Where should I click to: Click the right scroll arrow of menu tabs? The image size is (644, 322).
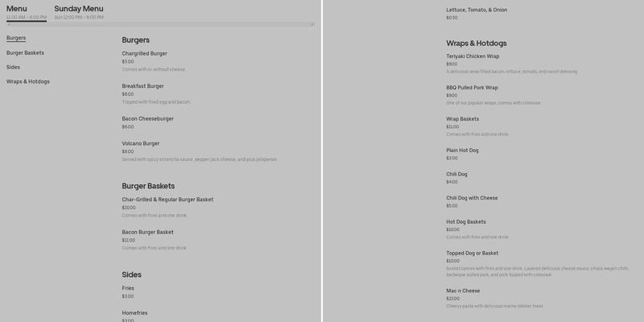point(312,25)
